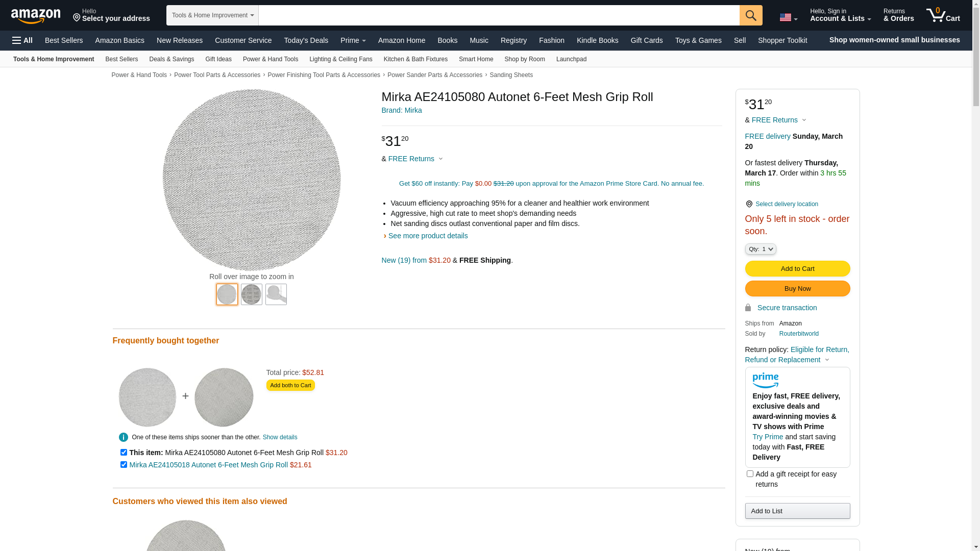Open the Tools & Home Improvement search category dropdown
Image resolution: width=980 pixels, height=551 pixels.
pyautogui.click(x=212, y=15)
